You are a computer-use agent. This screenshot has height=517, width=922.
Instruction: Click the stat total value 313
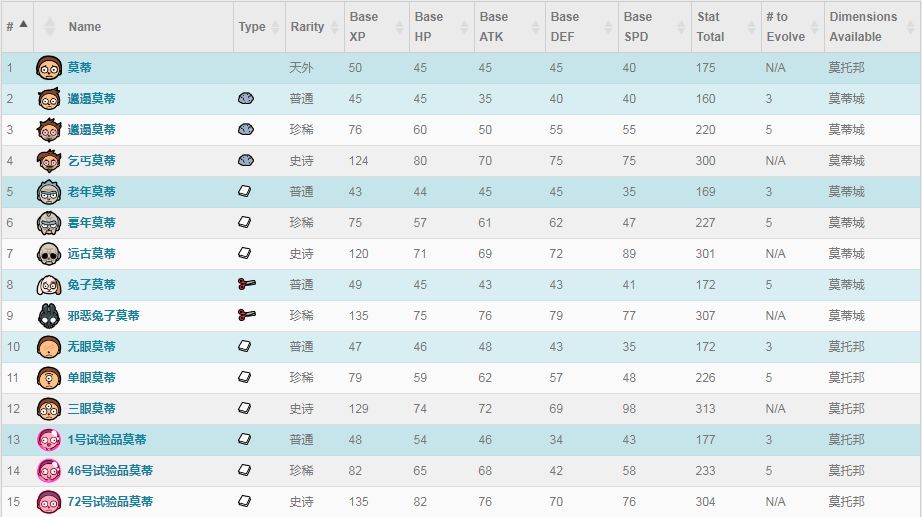[x=706, y=408]
